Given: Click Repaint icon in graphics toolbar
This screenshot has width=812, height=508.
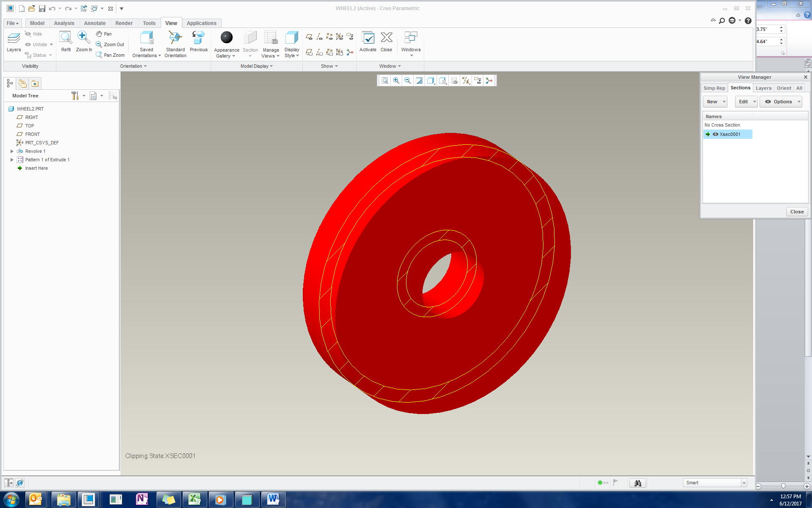Looking at the screenshot, I should [419, 80].
